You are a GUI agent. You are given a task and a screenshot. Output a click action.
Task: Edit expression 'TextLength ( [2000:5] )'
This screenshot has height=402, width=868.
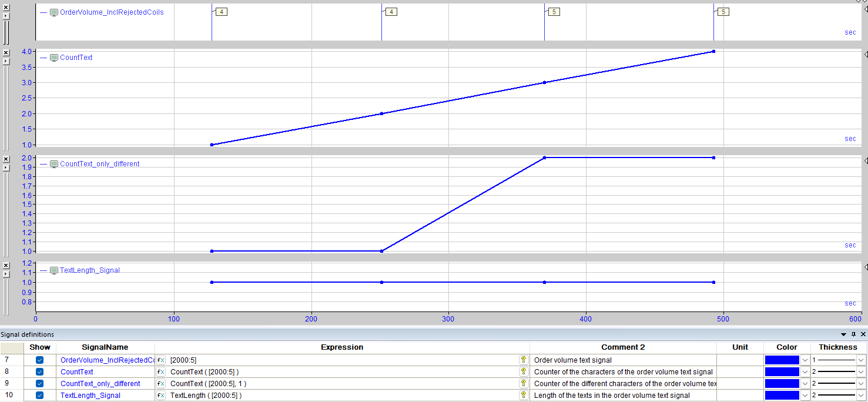tap(343, 396)
